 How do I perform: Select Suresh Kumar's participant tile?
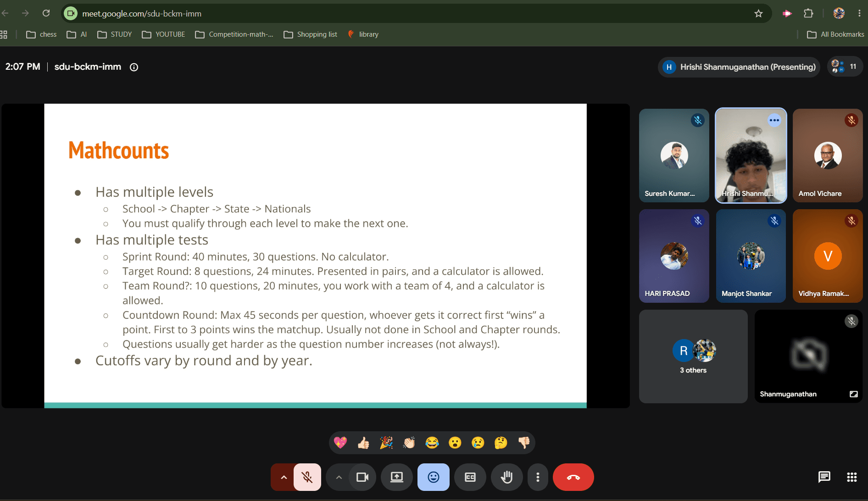pyautogui.click(x=674, y=156)
